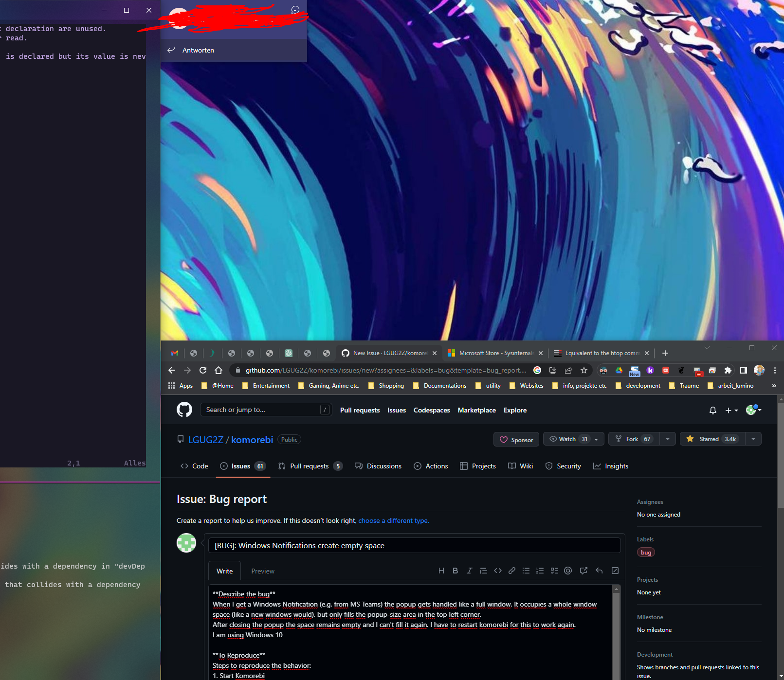Add a heading using the markdown toolbar
The image size is (784, 680).
click(441, 571)
